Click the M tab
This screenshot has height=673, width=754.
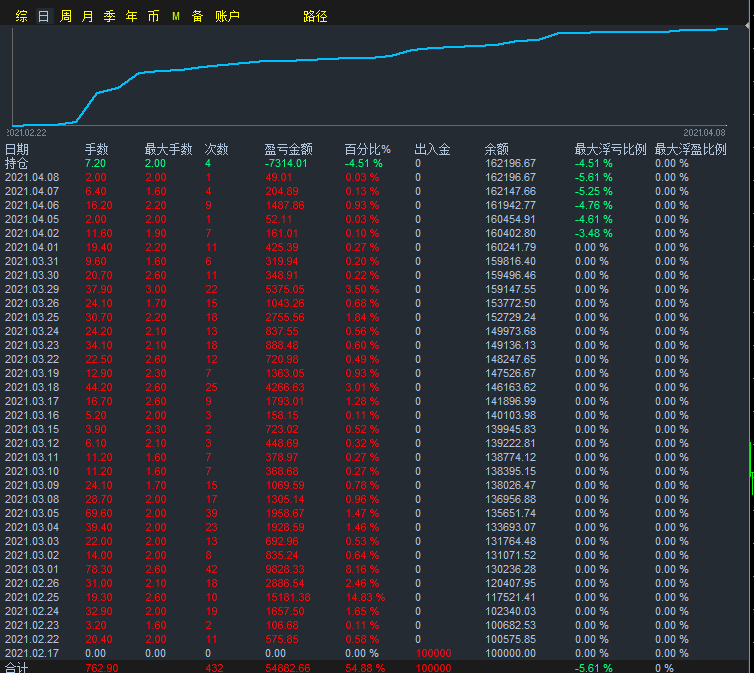[x=176, y=16]
